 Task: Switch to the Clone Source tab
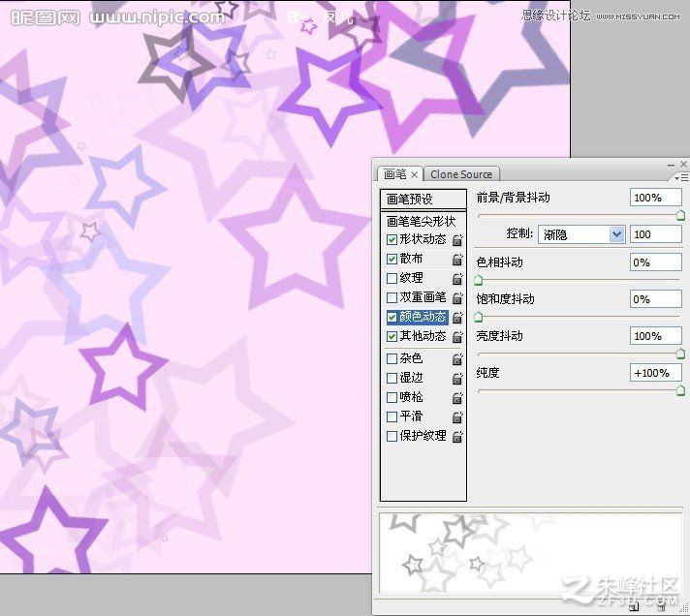[x=461, y=174]
